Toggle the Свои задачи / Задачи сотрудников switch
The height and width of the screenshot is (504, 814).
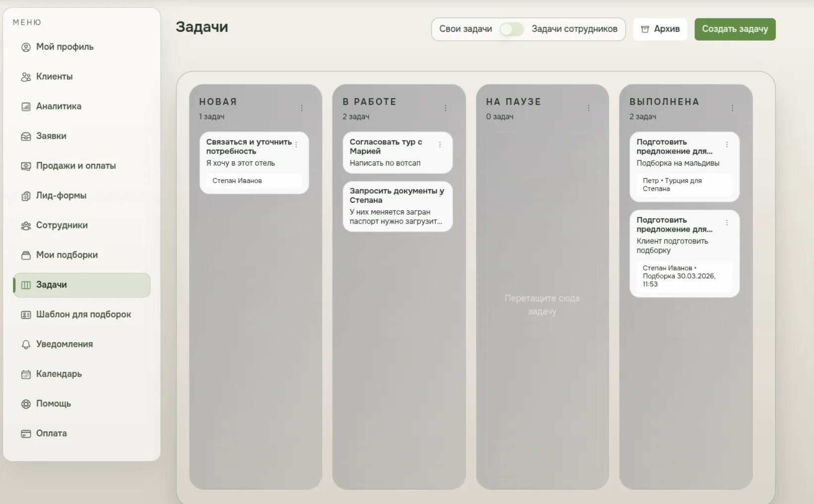coord(512,29)
